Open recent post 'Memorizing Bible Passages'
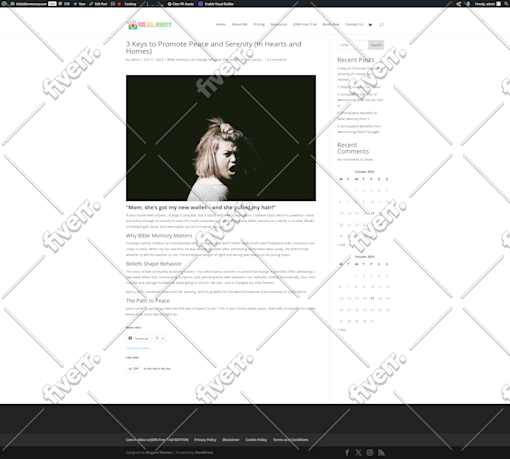The height and width of the screenshot is (459, 510). click(359, 129)
